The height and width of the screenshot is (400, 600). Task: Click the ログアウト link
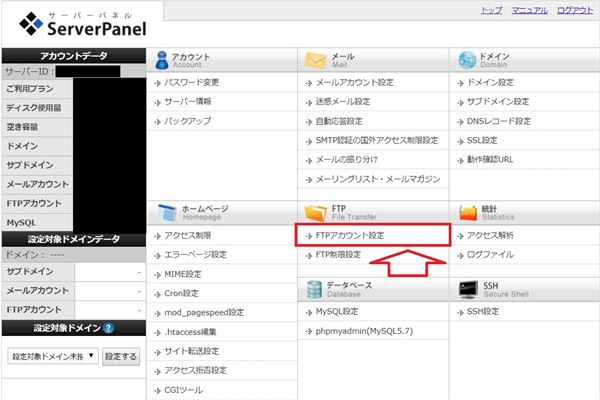click(x=575, y=10)
